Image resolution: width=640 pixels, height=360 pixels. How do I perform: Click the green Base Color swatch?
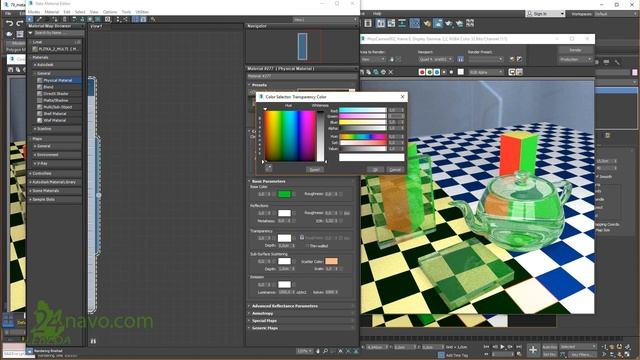pos(284,194)
